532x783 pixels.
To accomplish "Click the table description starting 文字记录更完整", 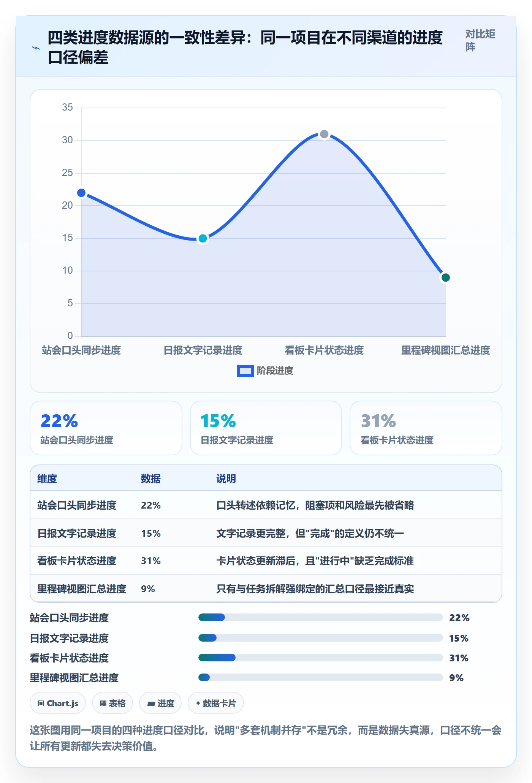I will tap(310, 533).
